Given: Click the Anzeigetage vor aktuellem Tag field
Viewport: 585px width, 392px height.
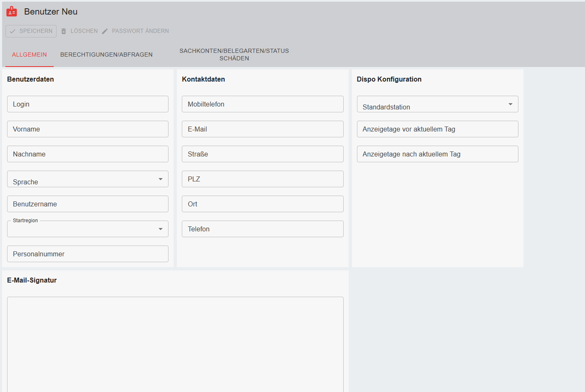Looking at the screenshot, I should pyautogui.click(x=437, y=129).
